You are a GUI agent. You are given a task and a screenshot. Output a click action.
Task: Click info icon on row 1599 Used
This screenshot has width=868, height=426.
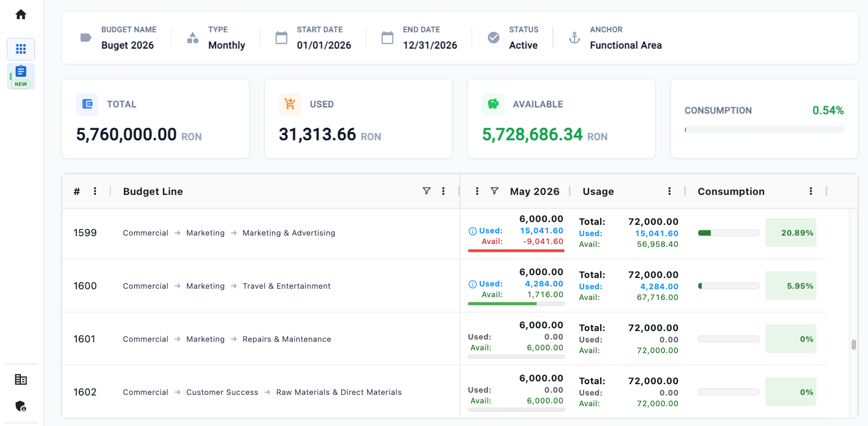[x=473, y=231]
